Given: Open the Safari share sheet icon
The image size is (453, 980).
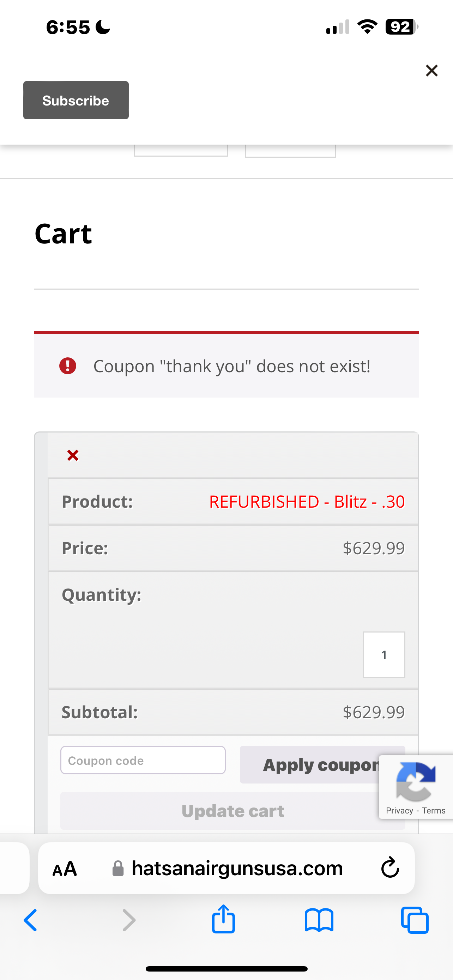Looking at the screenshot, I should coord(223,919).
